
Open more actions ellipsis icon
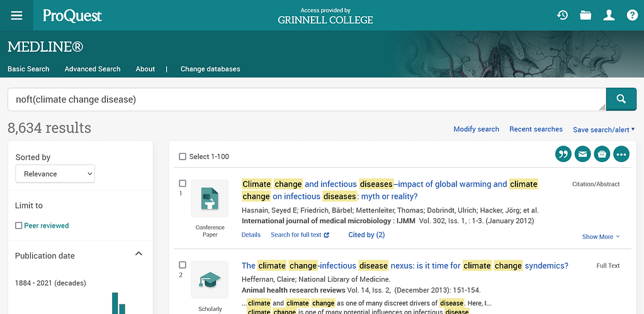click(x=621, y=154)
